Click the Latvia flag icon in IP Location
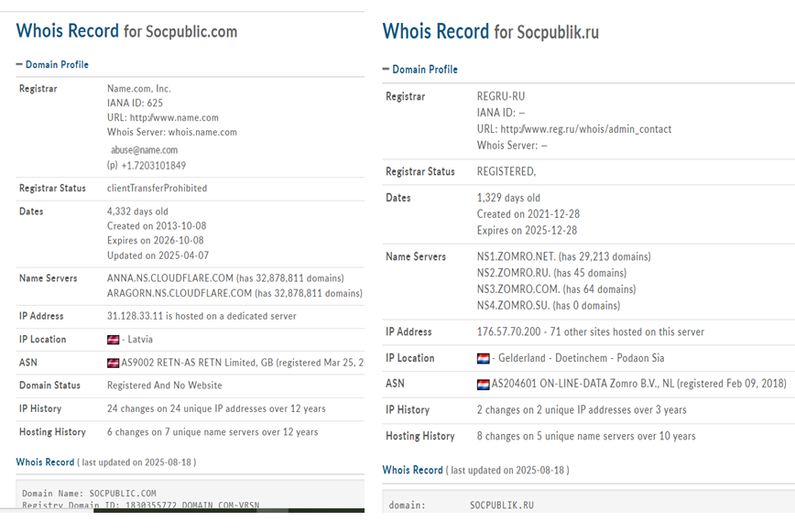The height and width of the screenshot is (532, 795). coord(113,340)
